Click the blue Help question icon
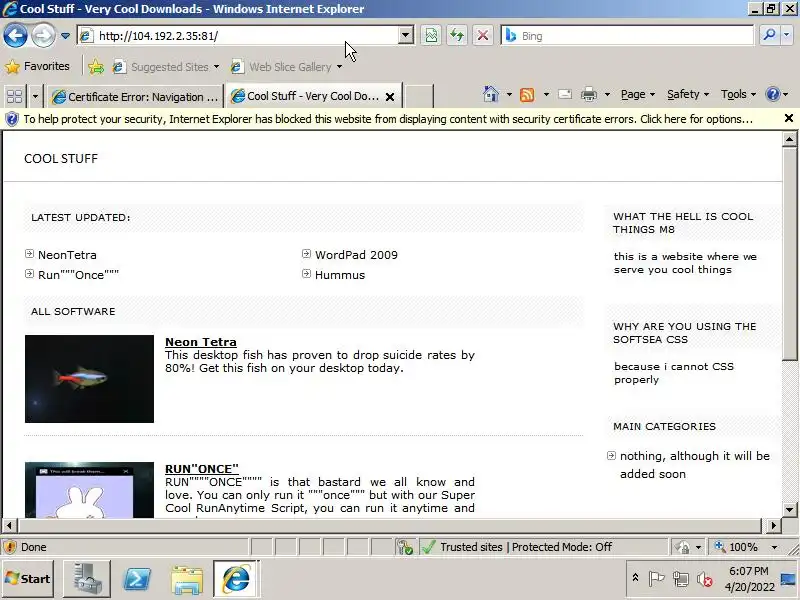800x600 pixels. [x=772, y=94]
